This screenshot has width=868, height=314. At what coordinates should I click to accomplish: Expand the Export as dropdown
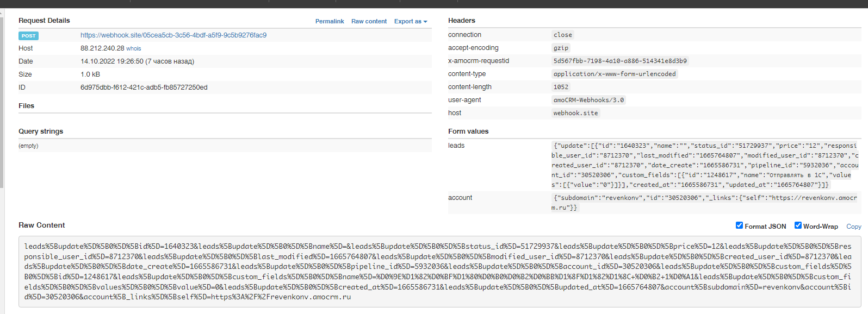pyautogui.click(x=411, y=21)
